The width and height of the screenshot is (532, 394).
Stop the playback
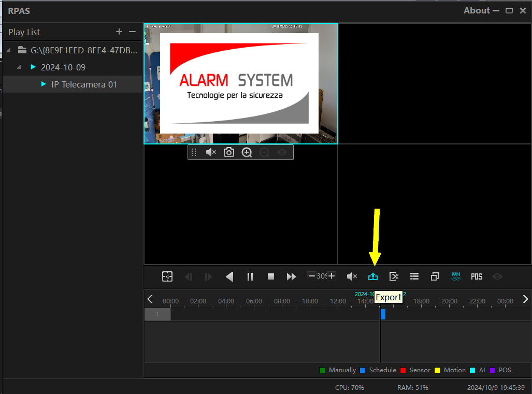point(271,276)
